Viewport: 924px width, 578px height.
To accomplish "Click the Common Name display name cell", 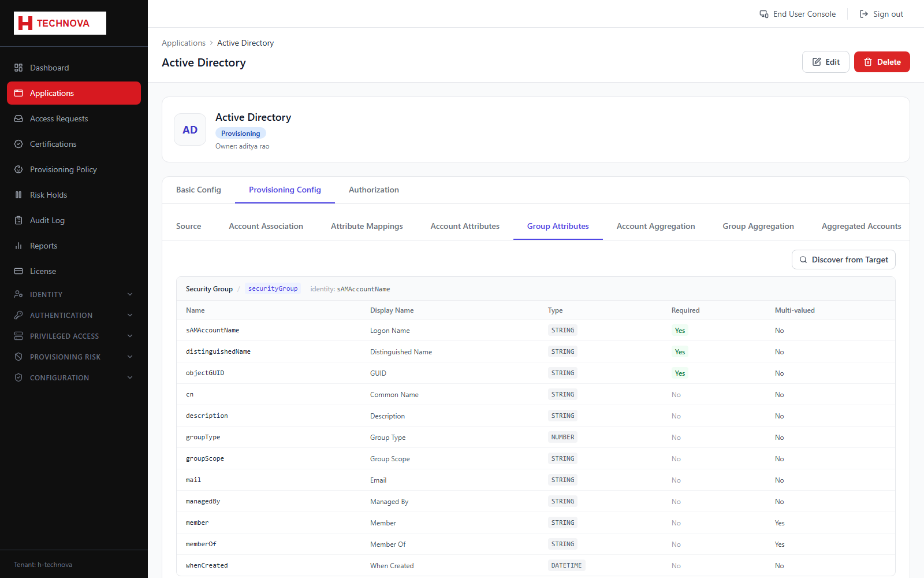I will [394, 395].
